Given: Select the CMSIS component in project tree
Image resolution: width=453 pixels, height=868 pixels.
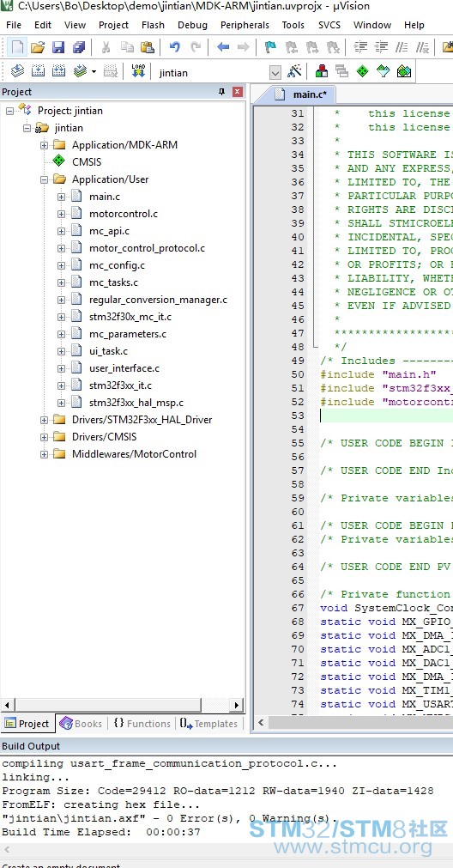Looking at the screenshot, I should pyautogui.click(x=87, y=162).
